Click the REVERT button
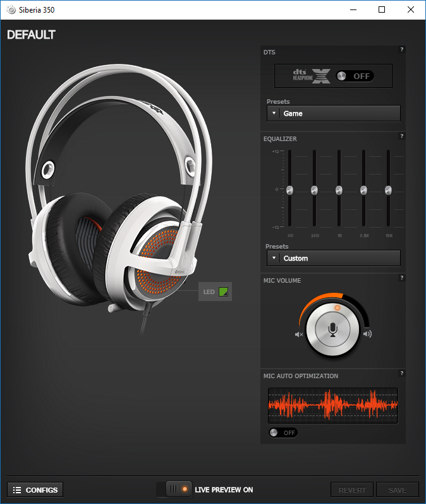Image resolution: width=426 pixels, height=504 pixels. [x=352, y=490]
